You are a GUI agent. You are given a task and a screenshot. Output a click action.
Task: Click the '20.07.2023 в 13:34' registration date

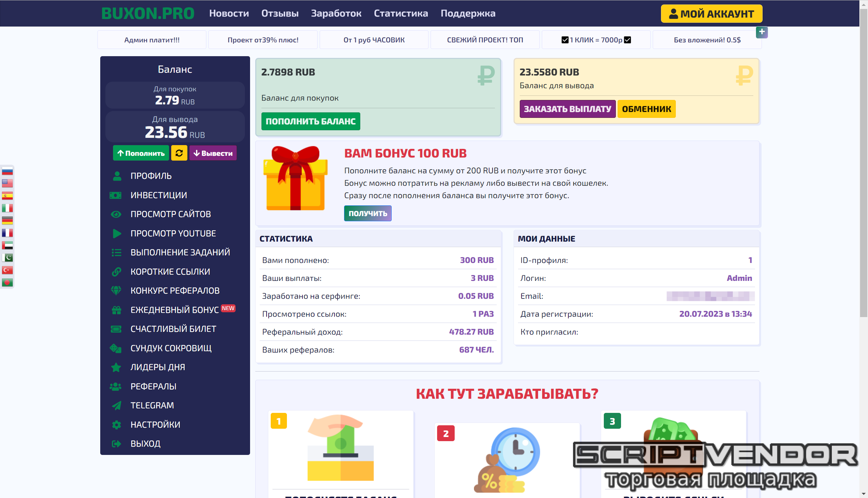(715, 314)
